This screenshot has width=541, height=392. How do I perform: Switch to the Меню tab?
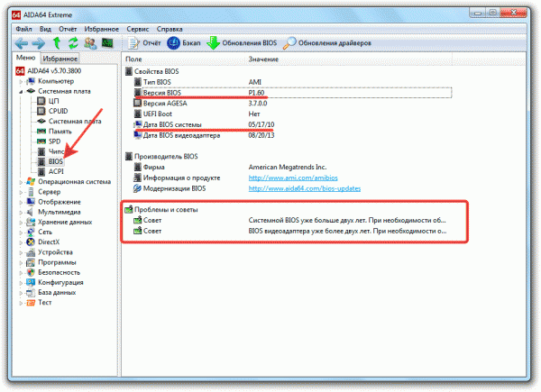[x=26, y=58]
